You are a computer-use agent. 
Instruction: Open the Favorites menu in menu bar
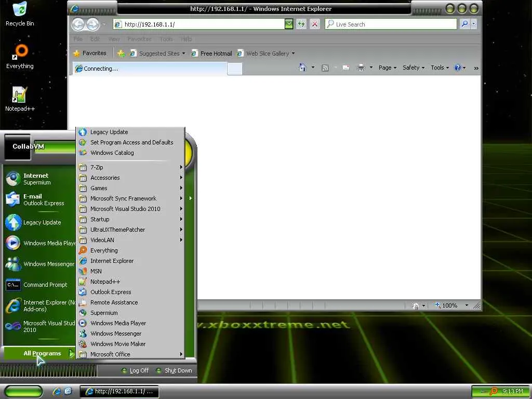[x=139, y=39]
